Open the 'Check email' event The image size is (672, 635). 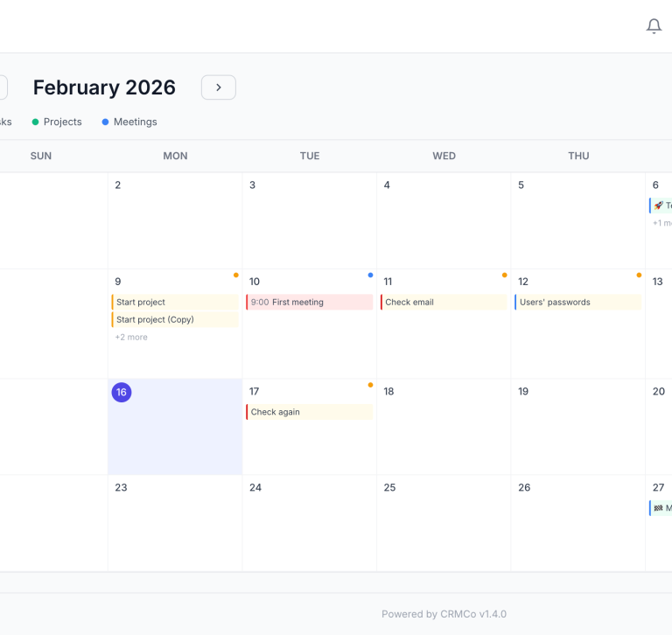(x=444, y=302)
